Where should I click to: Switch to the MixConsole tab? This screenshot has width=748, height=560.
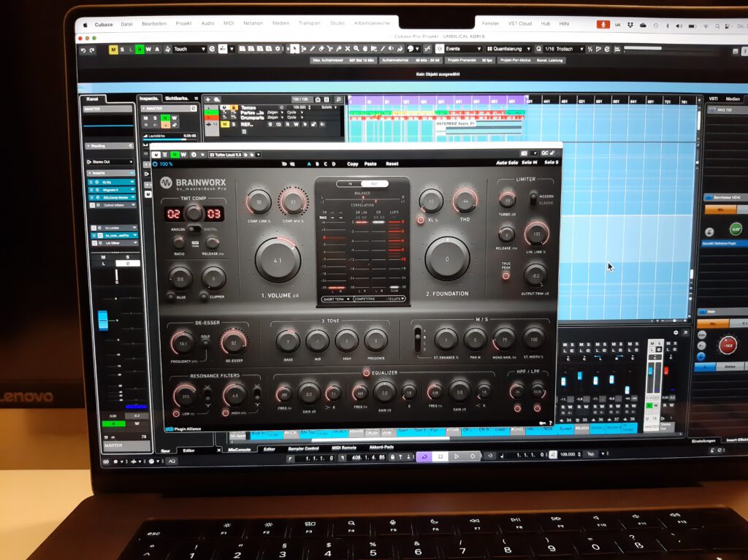240,449
